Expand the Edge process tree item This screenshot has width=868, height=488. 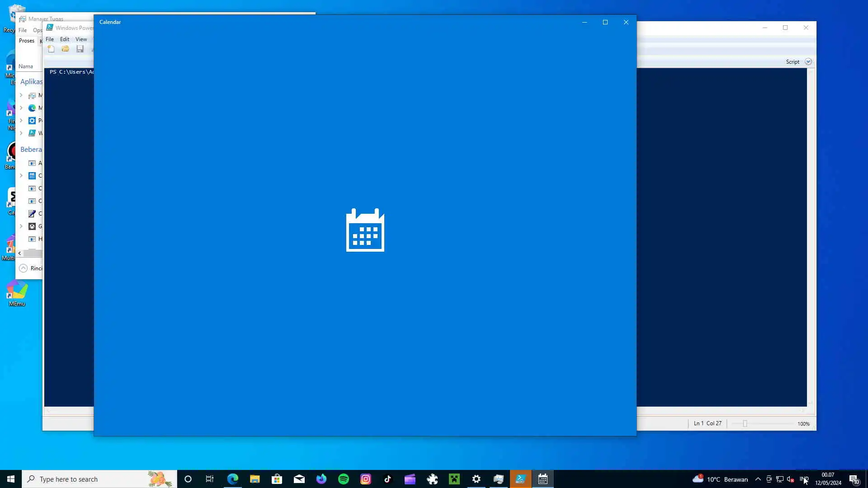coord(21,108)
